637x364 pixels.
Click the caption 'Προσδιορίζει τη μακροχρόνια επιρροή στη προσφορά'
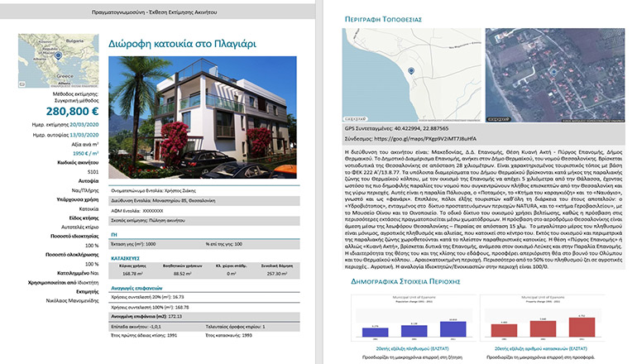click(541, 357)
